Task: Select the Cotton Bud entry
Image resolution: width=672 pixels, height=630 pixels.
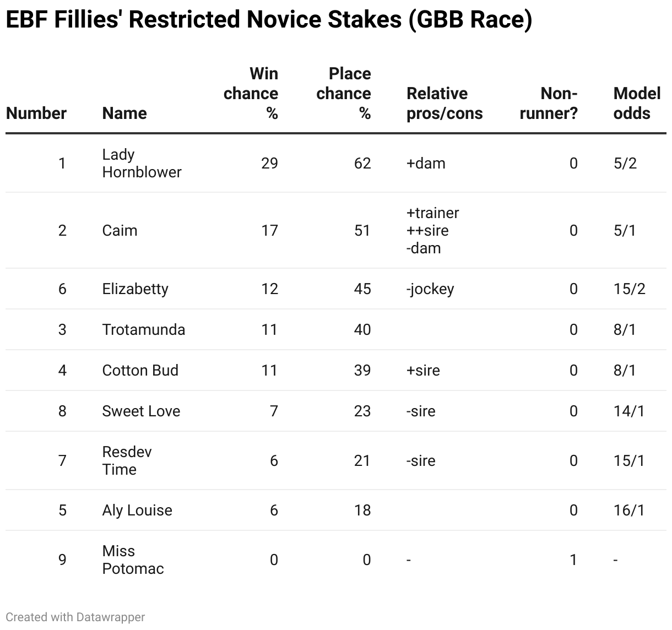Action: tap(140, 371)
